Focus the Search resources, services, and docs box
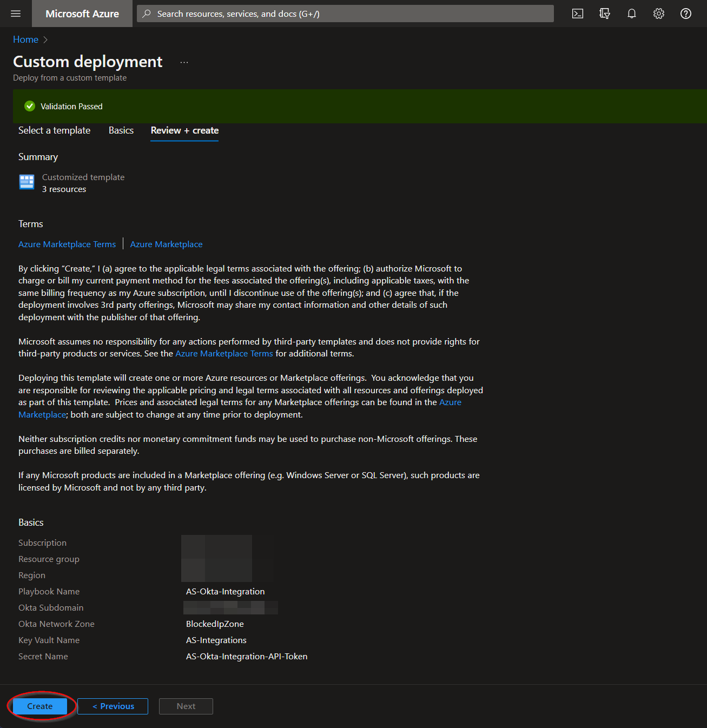 (345, 14)
